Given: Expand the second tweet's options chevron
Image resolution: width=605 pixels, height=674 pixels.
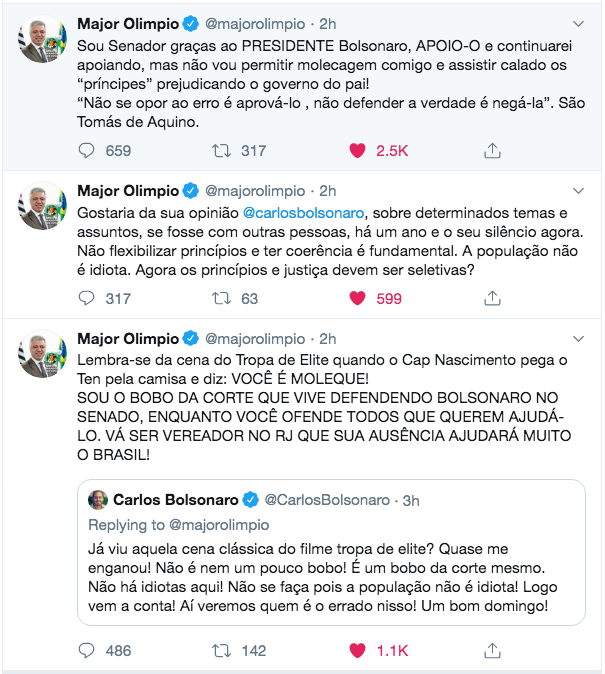Looking at the screenshot, I should click(579, 190).
